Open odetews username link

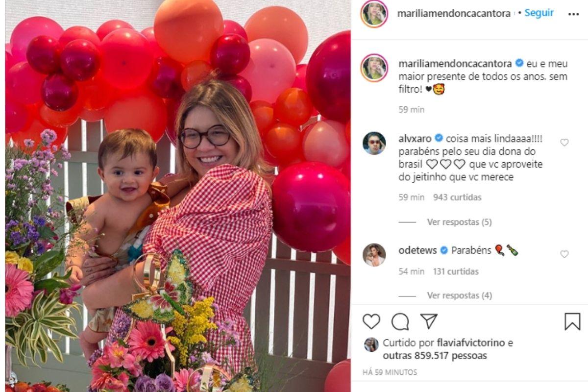(417, 250)
